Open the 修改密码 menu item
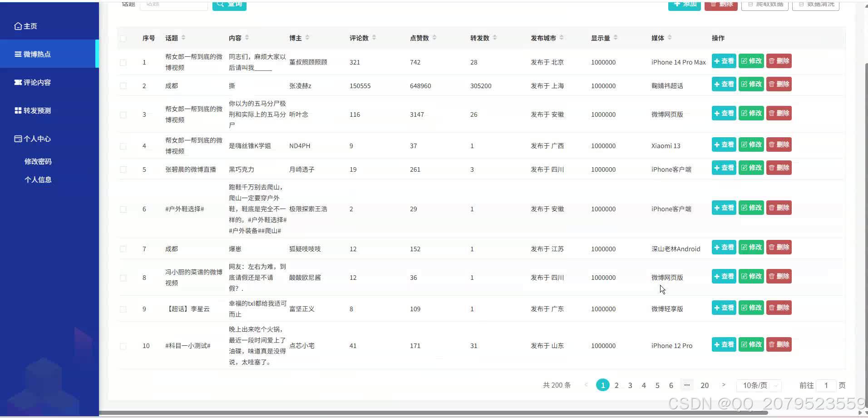Image resolution: width=868 pixels, height=418 pixels. click(x=38, y=161)
